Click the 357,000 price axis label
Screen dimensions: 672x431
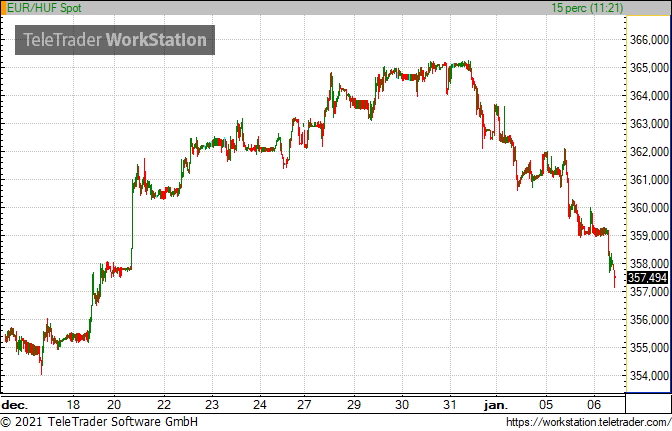[x=649, y=292]
